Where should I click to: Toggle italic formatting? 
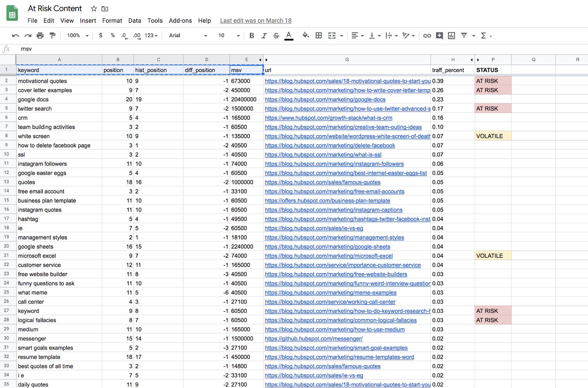click(264, 36)
